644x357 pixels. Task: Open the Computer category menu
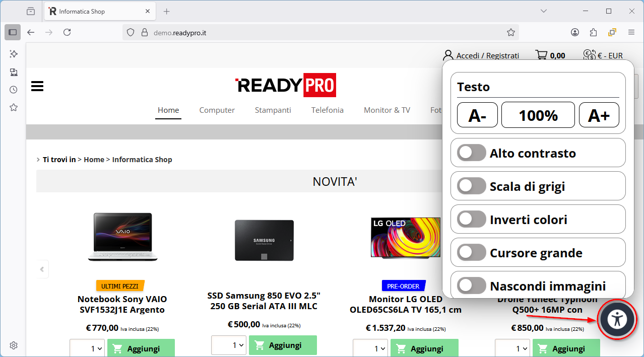[217, 110]
